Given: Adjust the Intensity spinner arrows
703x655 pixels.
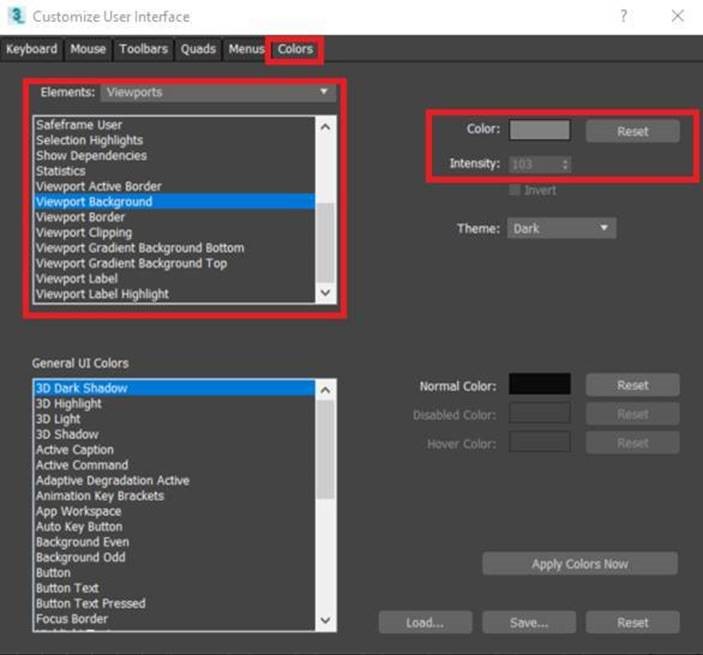Looking at the screenshot, I should (x=565, y=163).
